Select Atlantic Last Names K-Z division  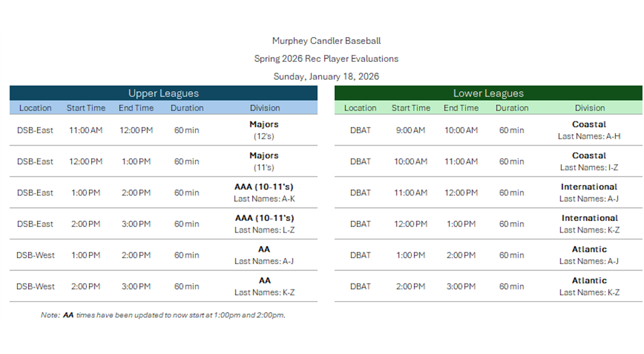coord(589,286)
